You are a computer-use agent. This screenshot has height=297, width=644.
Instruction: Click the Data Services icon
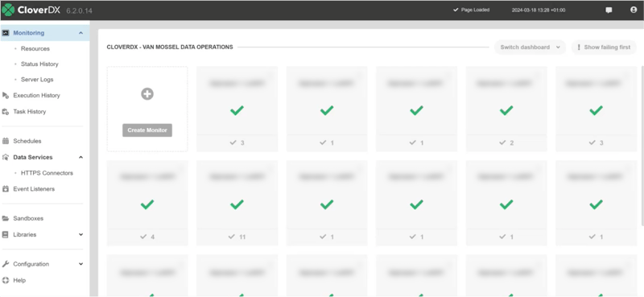point(6,157)
